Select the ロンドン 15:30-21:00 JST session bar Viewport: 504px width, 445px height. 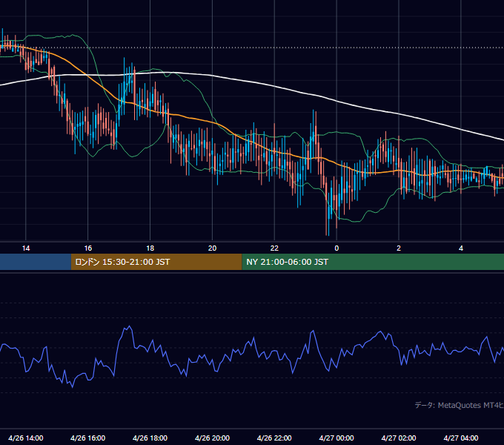[156, 262]
